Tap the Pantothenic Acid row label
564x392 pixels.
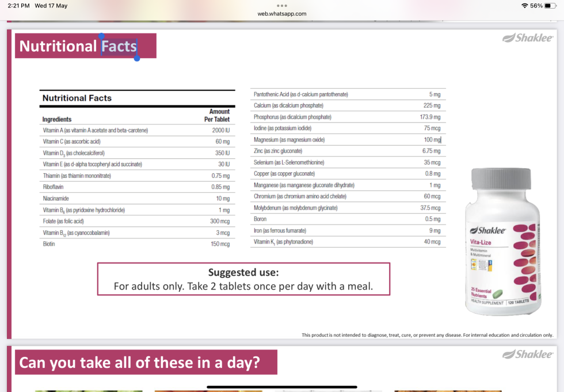(x=300, y=94)
